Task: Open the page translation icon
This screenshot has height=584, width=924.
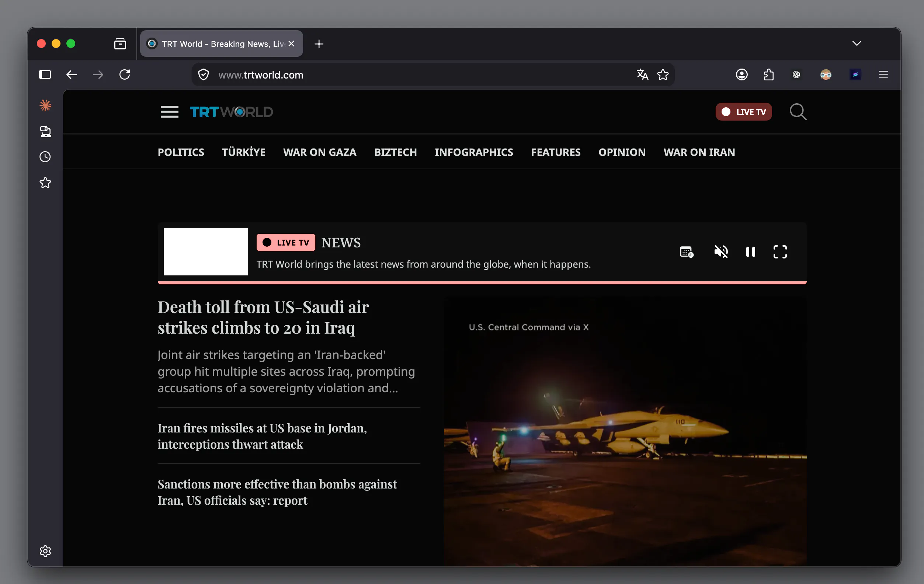Action: pos(642,74)
